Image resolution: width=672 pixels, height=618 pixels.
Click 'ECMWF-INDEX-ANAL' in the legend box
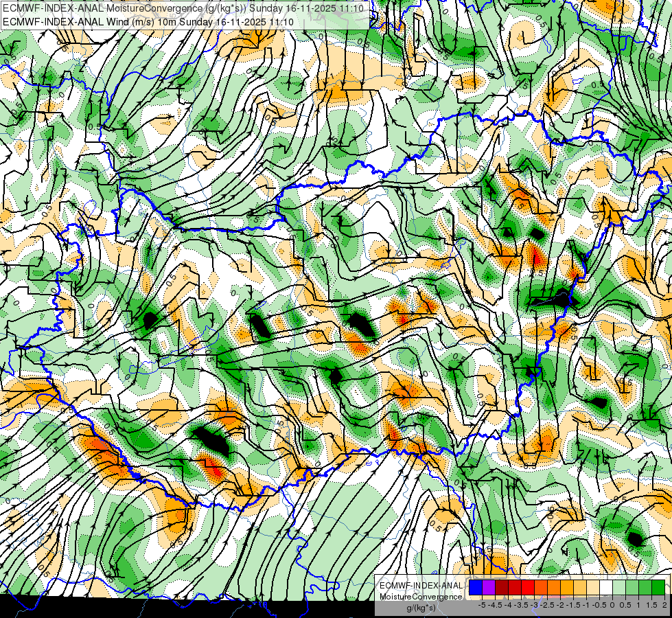[421, 586]
